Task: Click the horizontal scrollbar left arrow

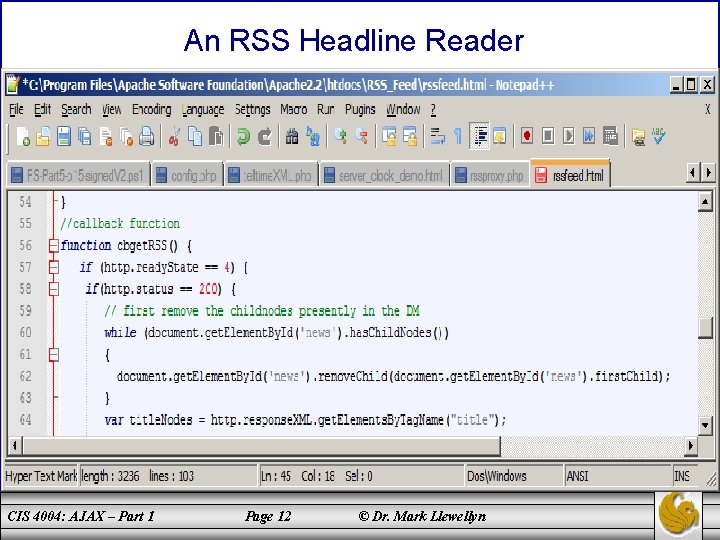Action: (x=15, y=445)
